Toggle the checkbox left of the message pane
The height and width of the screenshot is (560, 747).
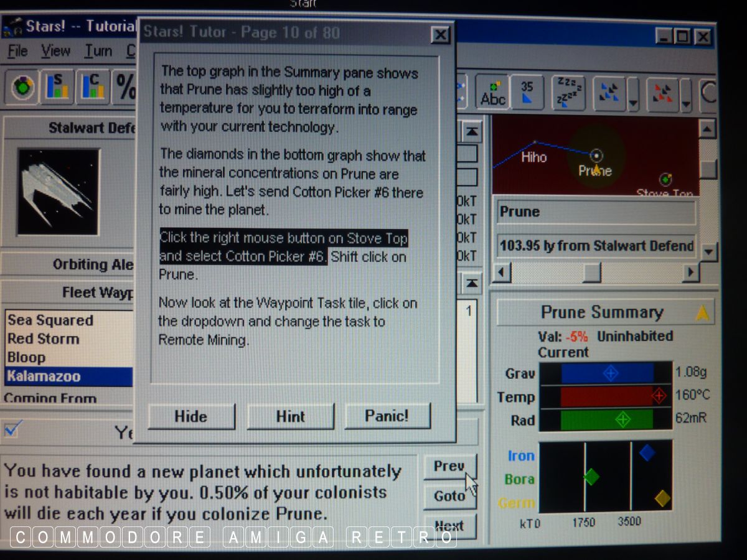pos(13,429)
